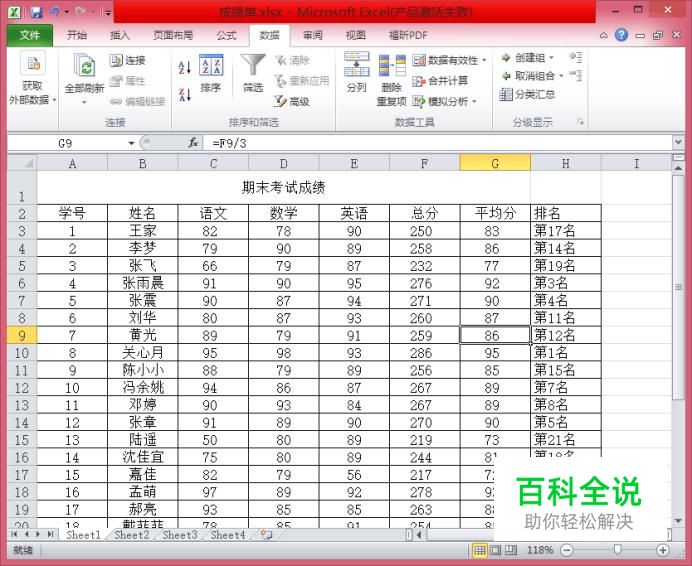This screenshot has height=566, width=692.
Task: Click the Hide Detail icon in outline group
Action: [x=575, y=76]
